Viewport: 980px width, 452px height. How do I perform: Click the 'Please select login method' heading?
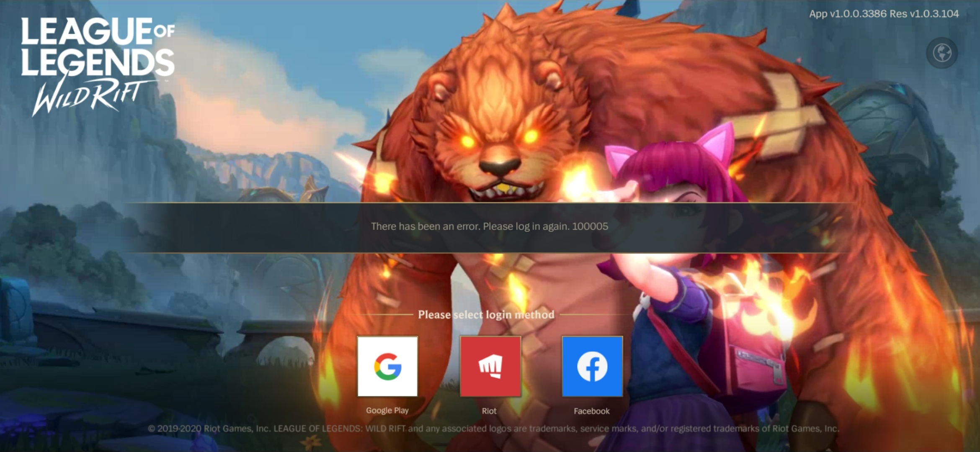486,315
